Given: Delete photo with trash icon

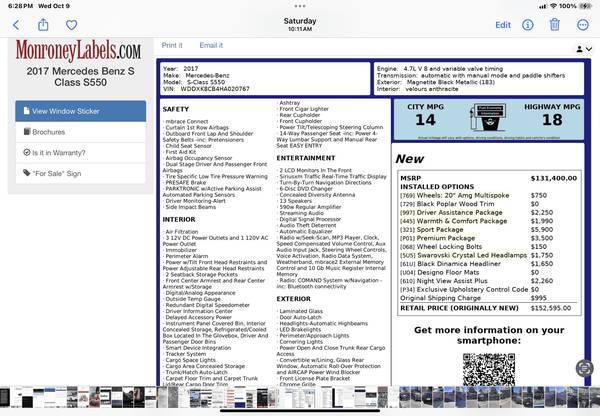Looking at the screenshot, I should coord(554,24).
